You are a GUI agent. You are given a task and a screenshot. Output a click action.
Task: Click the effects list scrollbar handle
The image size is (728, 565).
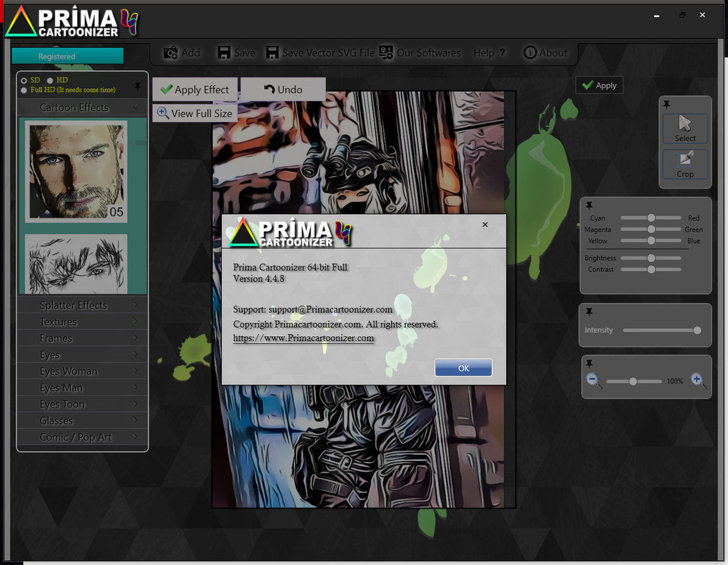pos(140,143)
